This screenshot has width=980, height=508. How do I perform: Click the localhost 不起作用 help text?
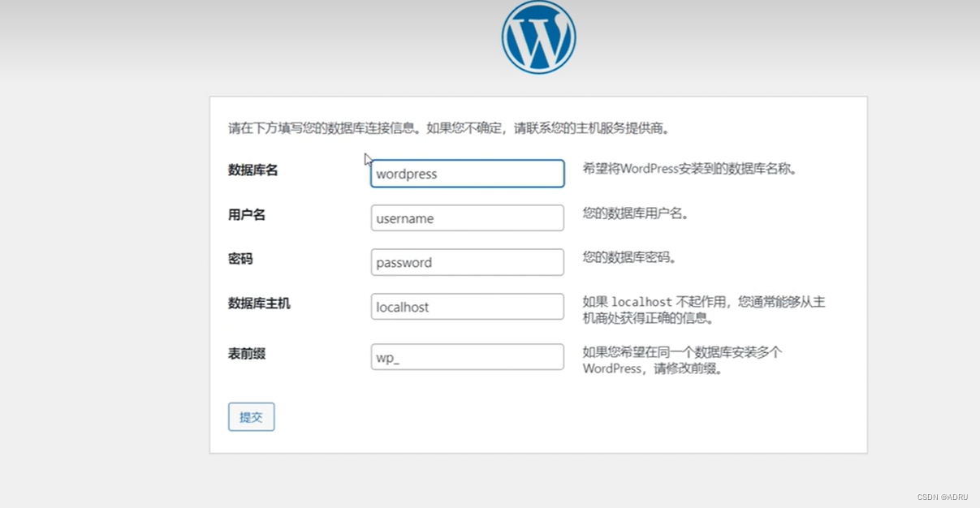tap(704, 310)
